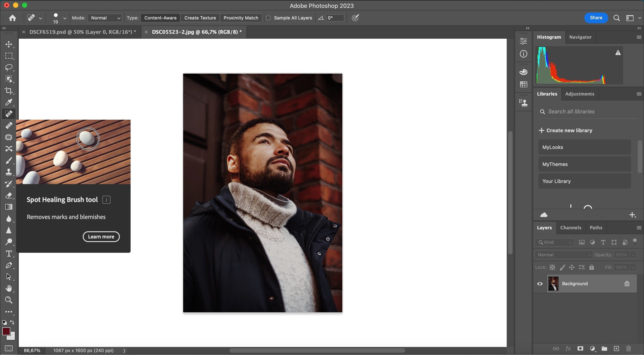Viewport: 644px width, 355px height.
Task: Select the Zoom tool
Action: (9, 300)
